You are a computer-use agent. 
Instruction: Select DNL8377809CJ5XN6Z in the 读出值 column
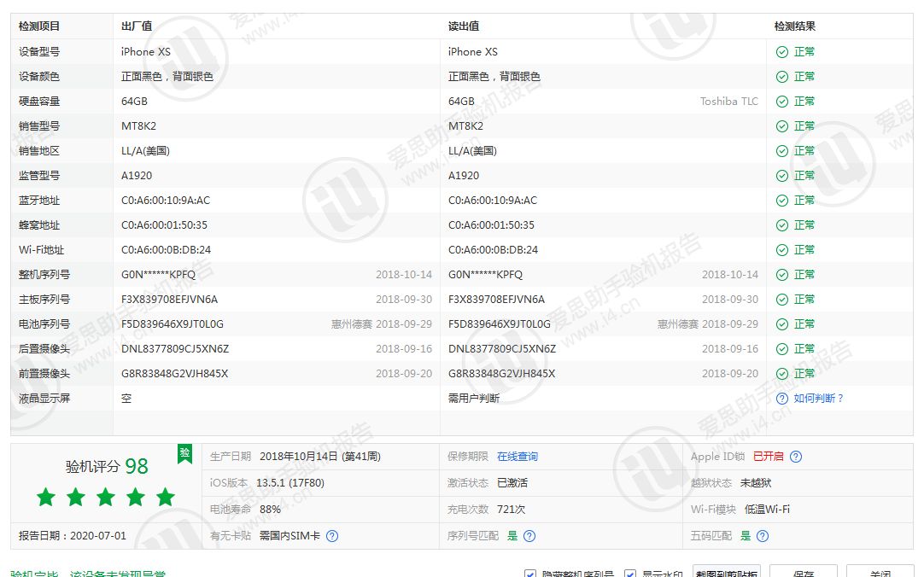click(x=502, y=348)
